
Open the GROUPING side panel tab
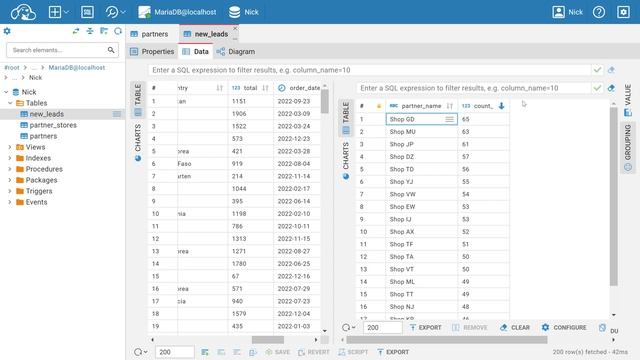click(x=628, y=147)
